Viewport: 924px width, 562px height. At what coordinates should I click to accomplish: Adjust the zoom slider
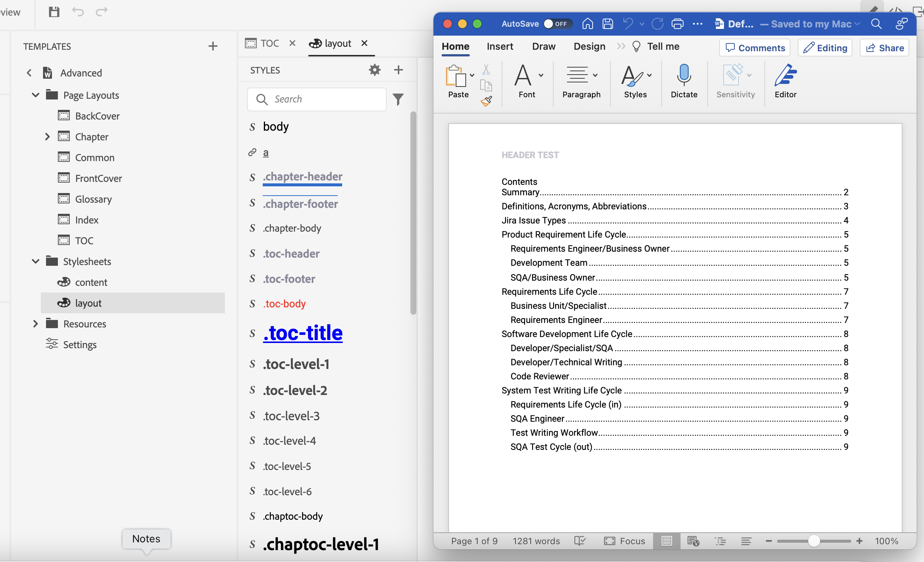coord(814,540)
